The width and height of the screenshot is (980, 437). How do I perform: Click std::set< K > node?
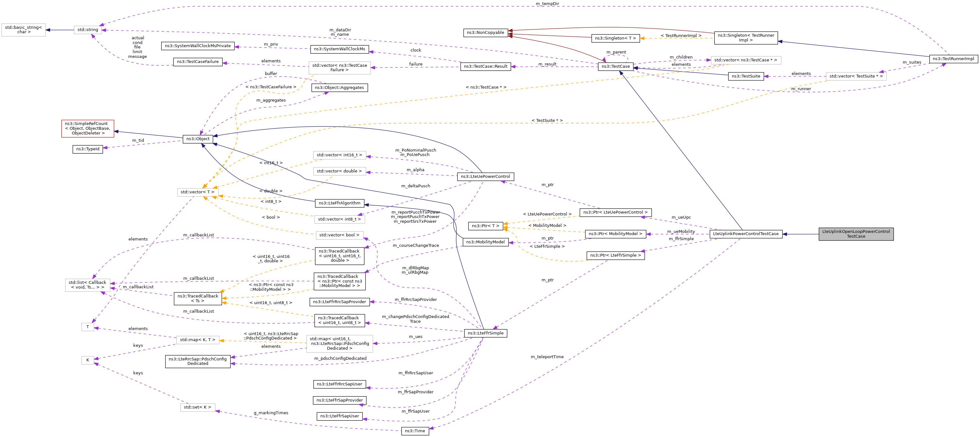click(198, 407)
